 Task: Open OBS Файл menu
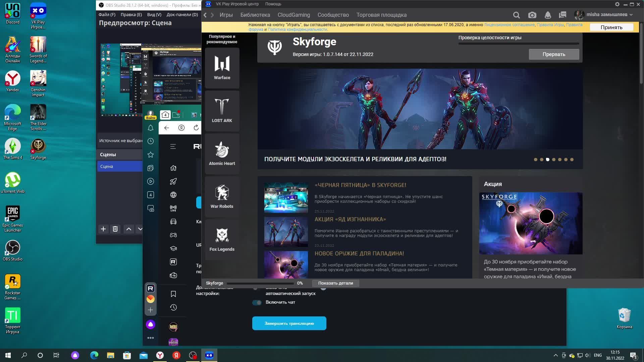(x=107, y=15)
